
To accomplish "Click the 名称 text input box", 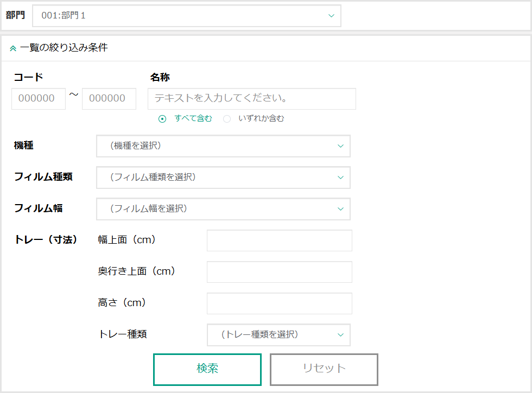I will (251, 99).
